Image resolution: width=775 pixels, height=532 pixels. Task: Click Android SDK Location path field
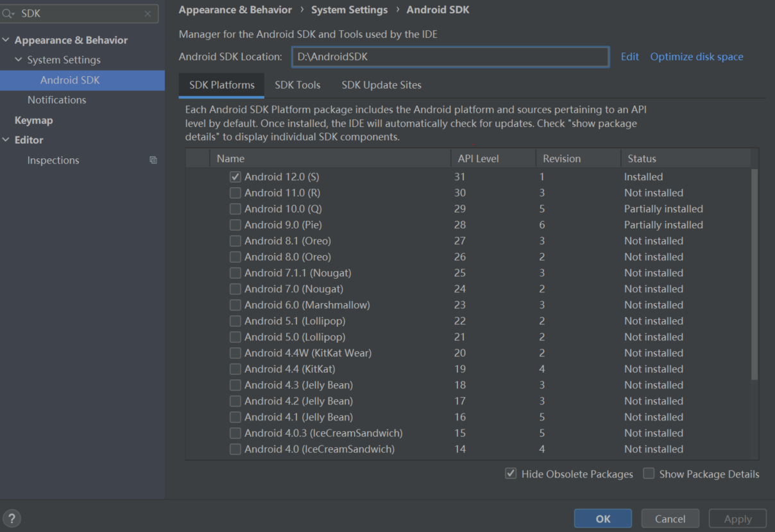point(450,56)
